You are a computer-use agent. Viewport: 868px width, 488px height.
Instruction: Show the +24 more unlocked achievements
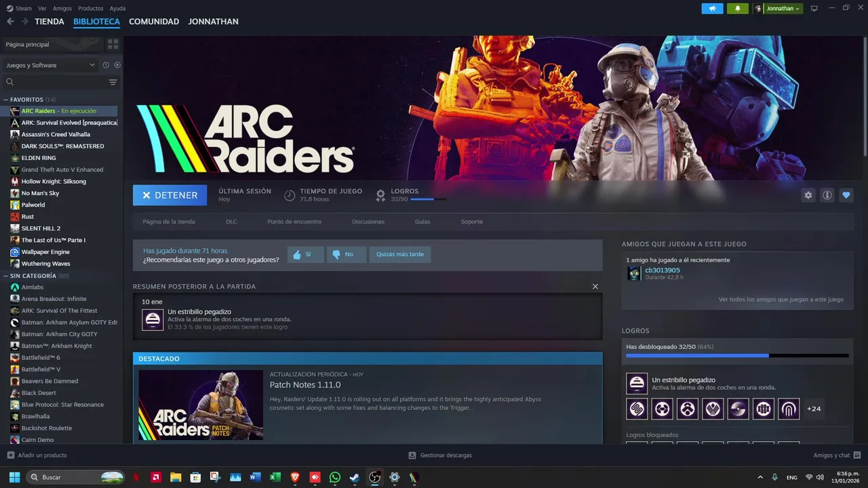click(x=814, y=409)
